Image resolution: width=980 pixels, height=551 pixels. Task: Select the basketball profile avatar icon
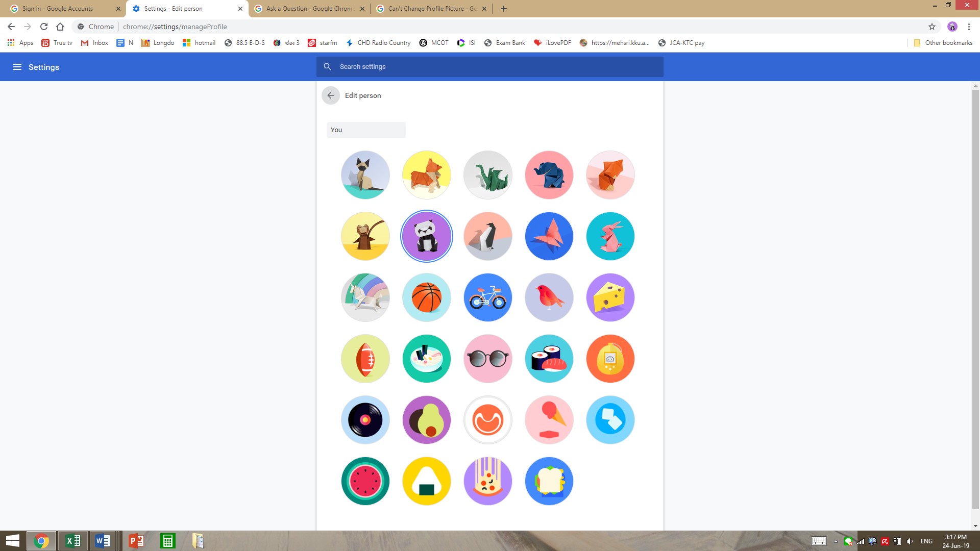(427, 297)
